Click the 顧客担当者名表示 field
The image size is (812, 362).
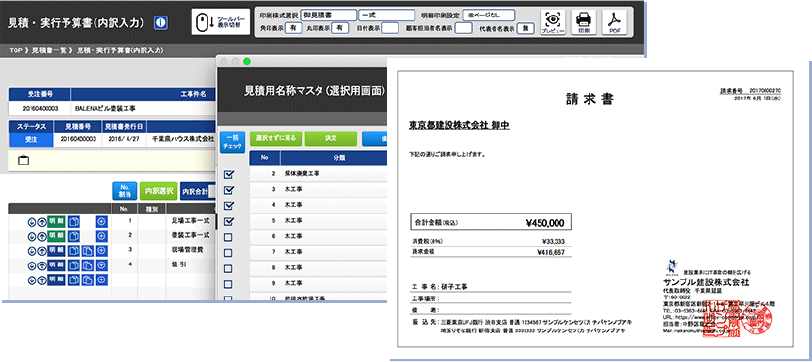click(x=463, y=29)
